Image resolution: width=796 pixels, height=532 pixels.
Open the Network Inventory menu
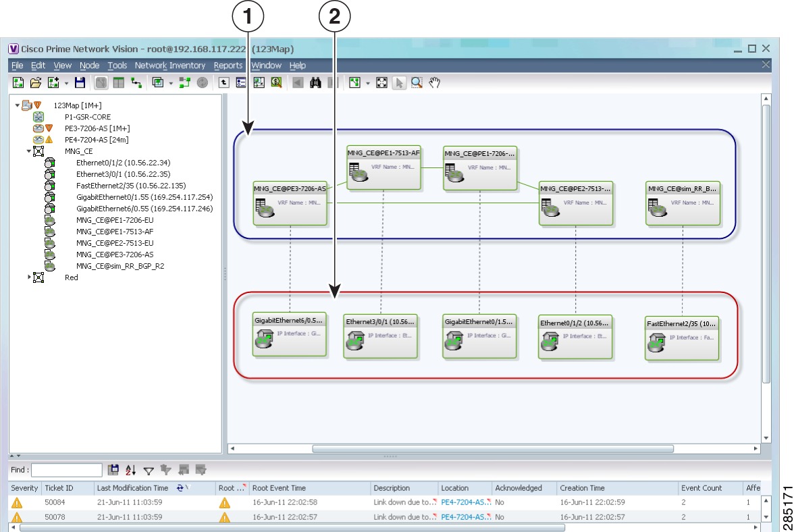pyautogui.click(x=170, y=65)
